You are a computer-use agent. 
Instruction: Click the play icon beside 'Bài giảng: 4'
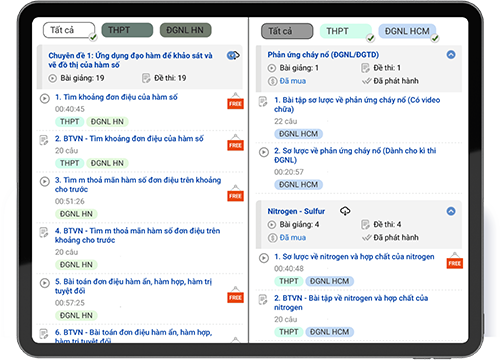[272, 225]
